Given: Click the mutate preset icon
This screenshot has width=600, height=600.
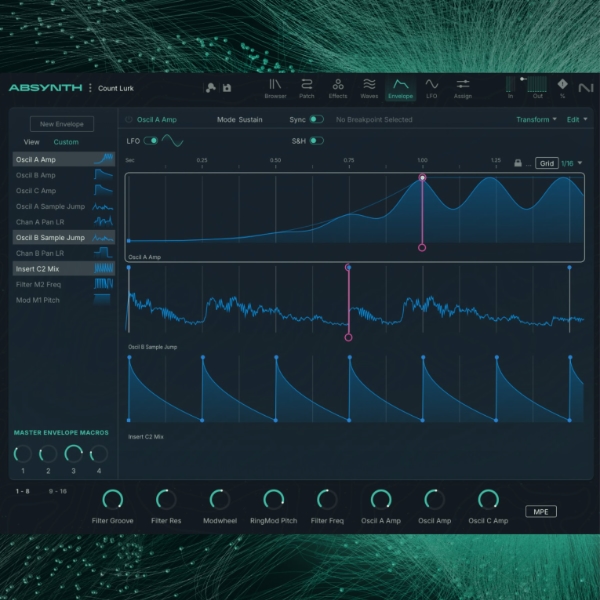Looking at the screenshot, I should (210, 88).
